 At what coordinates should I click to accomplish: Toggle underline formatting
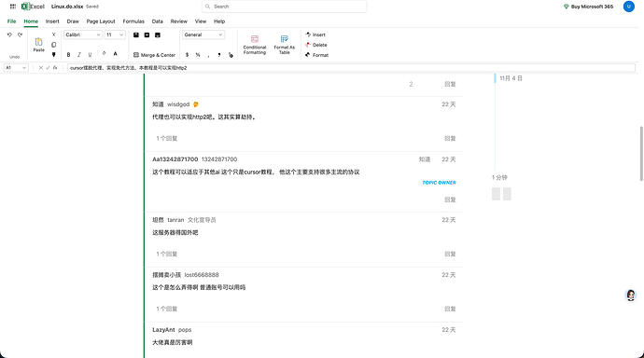pyautogui.click(x=90, y=55)
